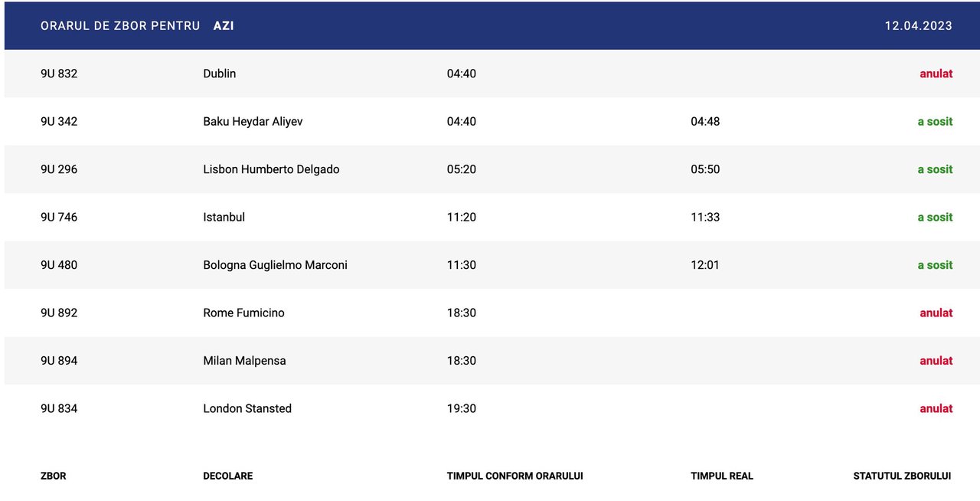
Task: Click the TIMPUL CONFORM ORARULUI column header
Action: 514,476
